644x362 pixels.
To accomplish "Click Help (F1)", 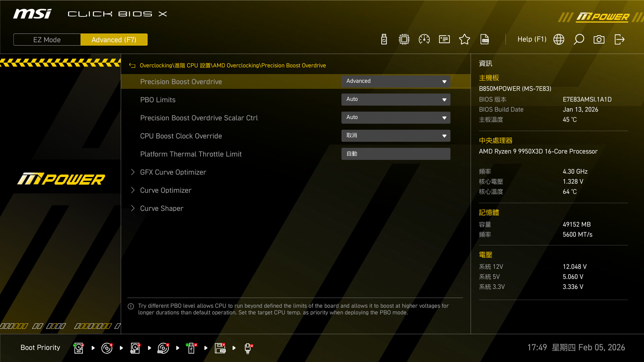I will (532, 40).
